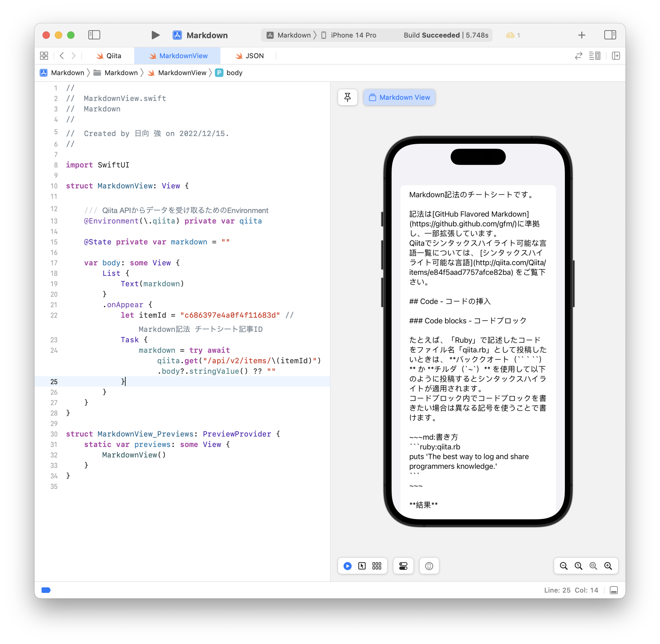Image resolution: width=660 pixels, height=644 pixels.
Task: Enable selectable mode in the preview canvas
Action: click(x=362, y=566)
